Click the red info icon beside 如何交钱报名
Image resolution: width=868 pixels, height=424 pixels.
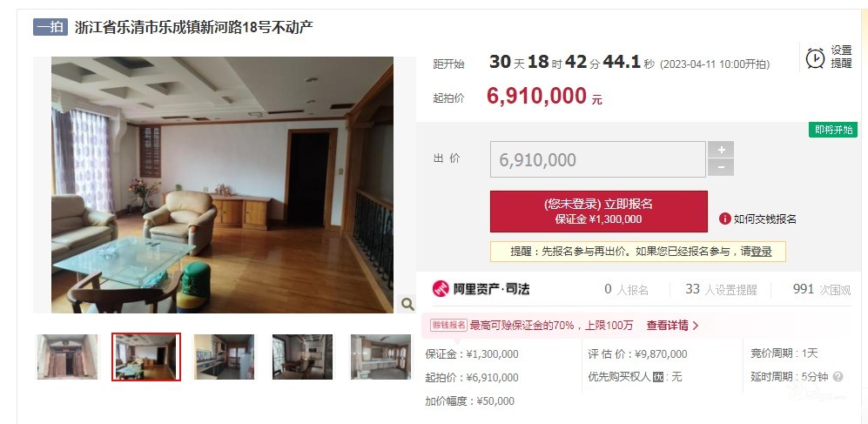click(x=724, y=219)
